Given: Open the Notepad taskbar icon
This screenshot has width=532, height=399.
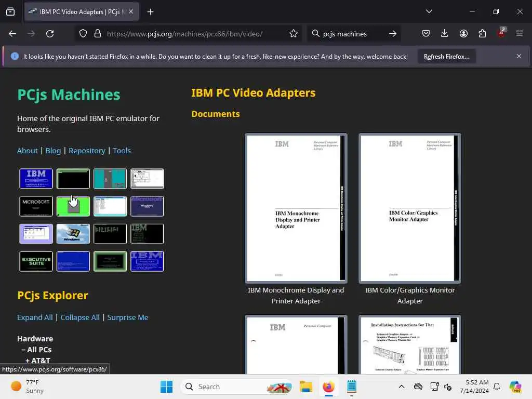Looking at the screenshot, I should tap(352, 387).
